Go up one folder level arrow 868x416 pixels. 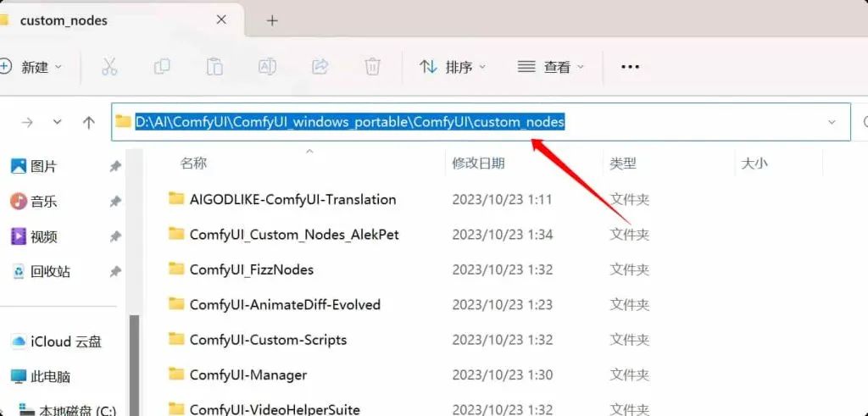(88, 122)
